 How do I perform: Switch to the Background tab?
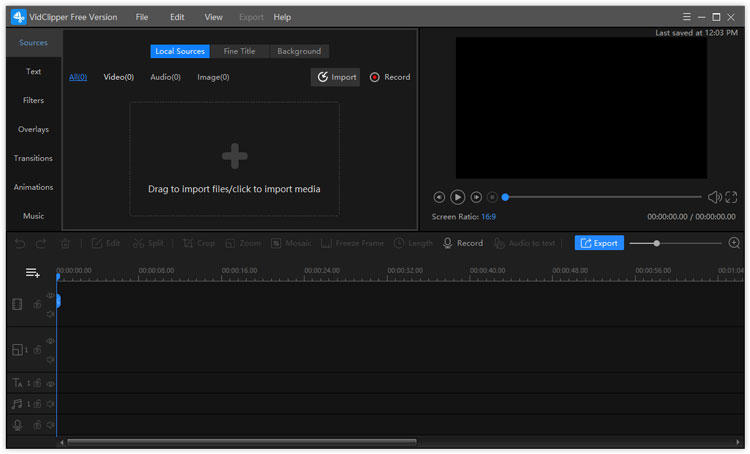[x=299, y=51]
